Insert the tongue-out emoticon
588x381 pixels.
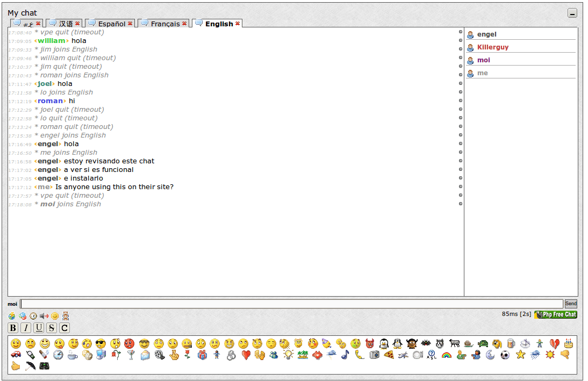tap(59, 343)
